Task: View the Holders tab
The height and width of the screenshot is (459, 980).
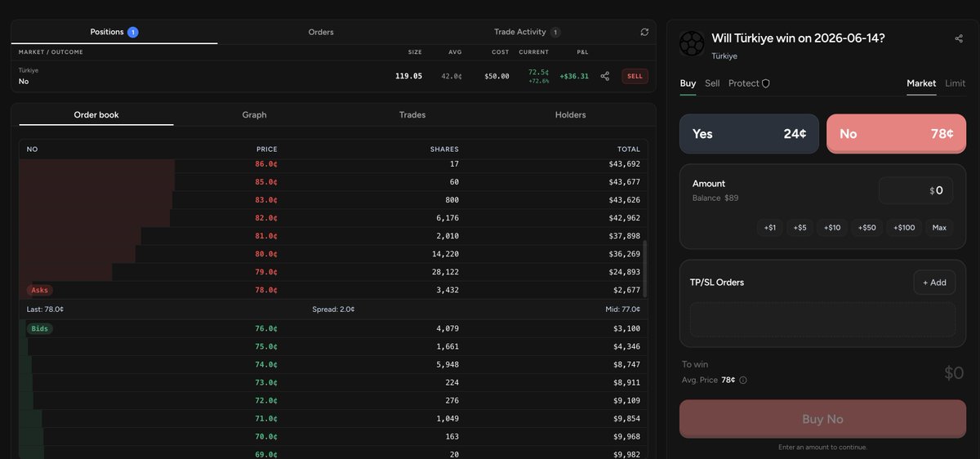Action: click(x=570, y=115)
